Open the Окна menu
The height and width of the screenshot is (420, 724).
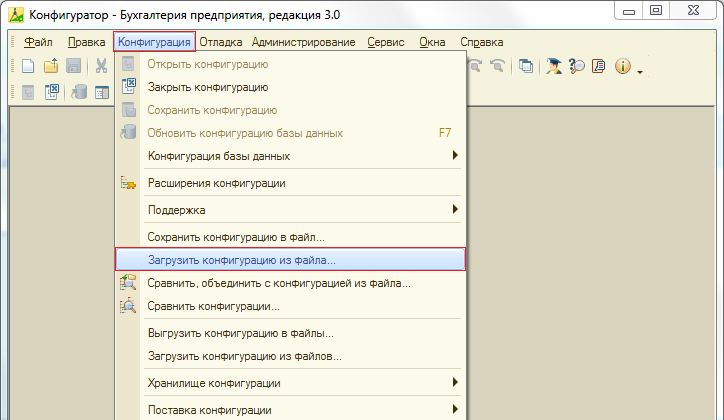pyautogui.click(x=432, y=42)
